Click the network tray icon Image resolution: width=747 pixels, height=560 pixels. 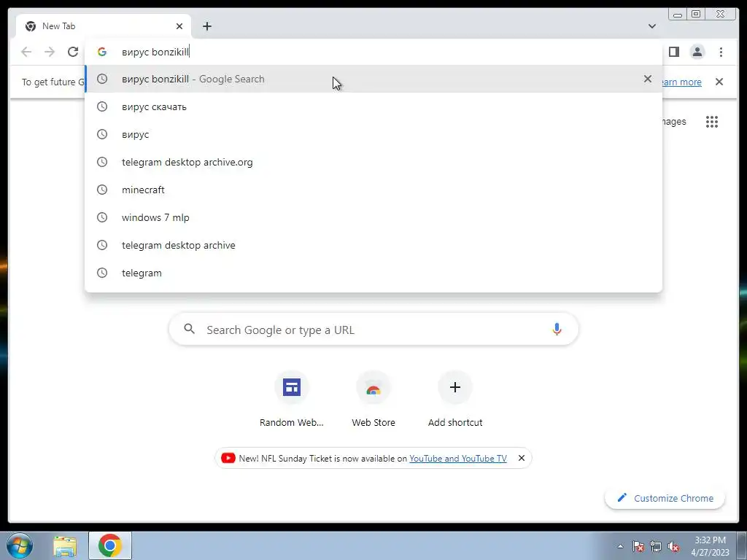656,547
